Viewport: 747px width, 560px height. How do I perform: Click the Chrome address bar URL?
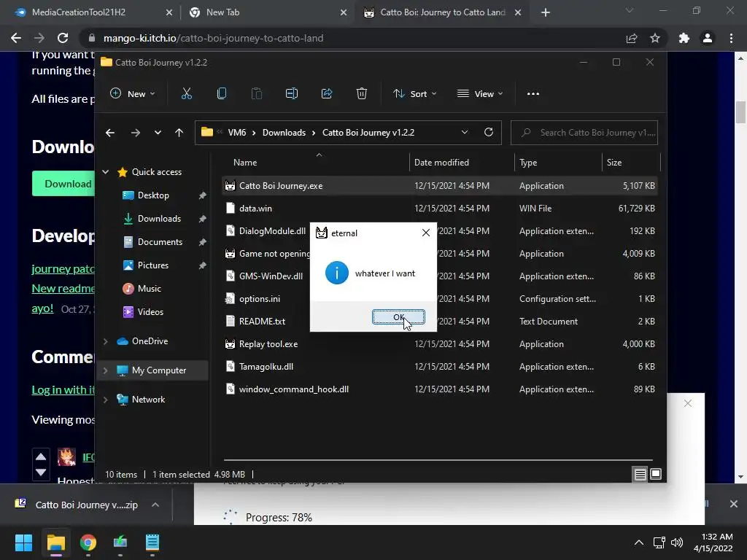click(214, 38)
